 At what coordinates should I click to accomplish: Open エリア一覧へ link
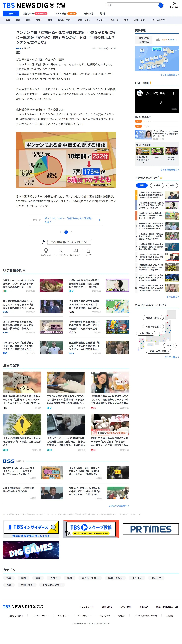[x=172, y=357]
